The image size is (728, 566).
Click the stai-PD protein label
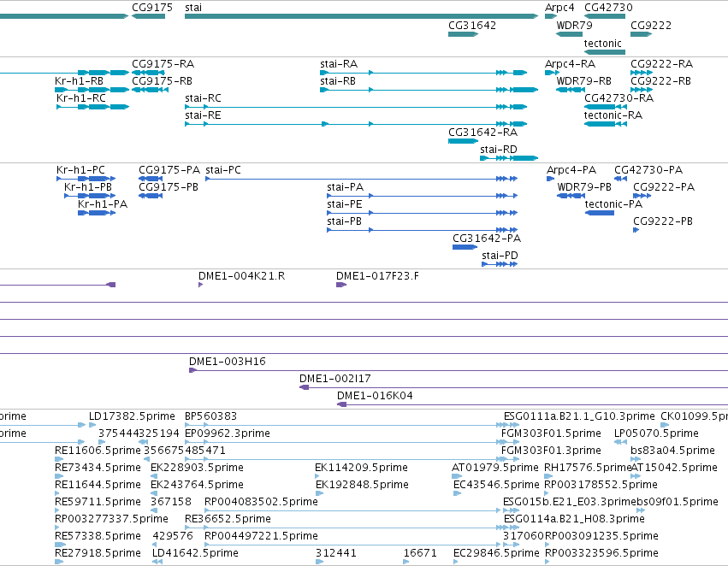coord(500,256)
